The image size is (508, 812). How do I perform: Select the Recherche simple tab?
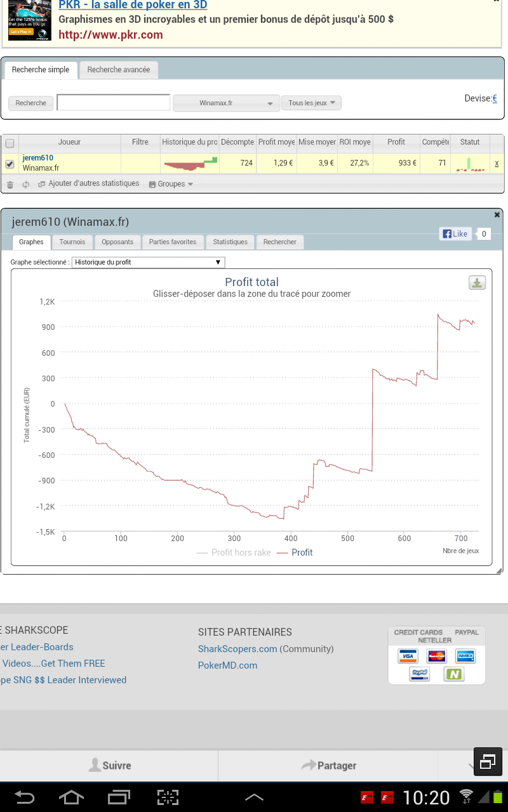(x=41, y=70)
